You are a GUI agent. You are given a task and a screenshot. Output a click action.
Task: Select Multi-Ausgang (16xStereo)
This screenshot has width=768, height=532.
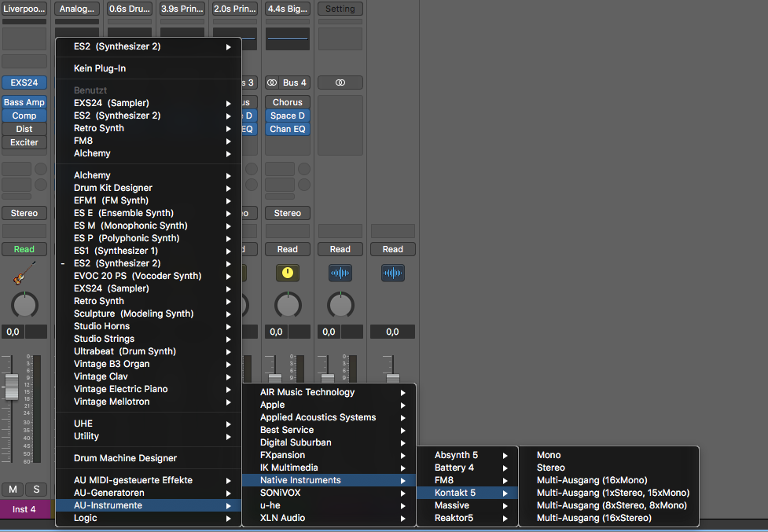608,518
